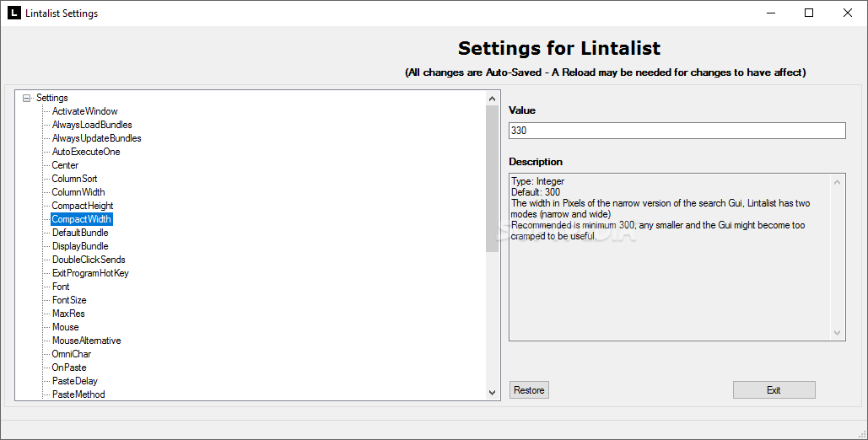The height and width of the screenshot is (440, 868).
Task: Click the Lintalist app icon in title bar
Action: (13, 13)
